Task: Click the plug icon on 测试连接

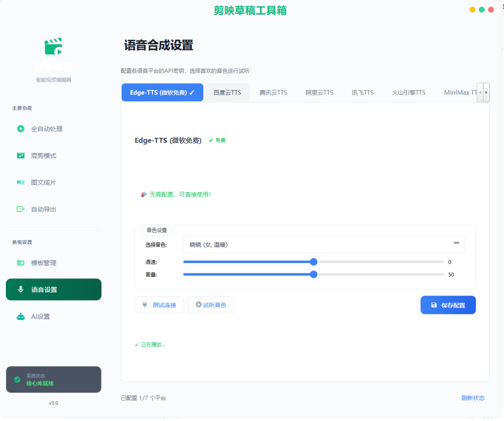Action: [x=145, y=305]
